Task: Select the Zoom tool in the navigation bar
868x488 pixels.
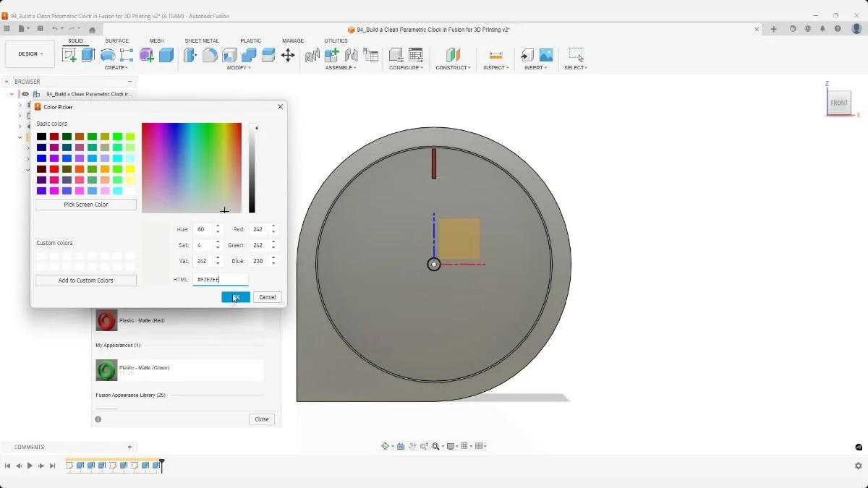Action: (x=425, y=445)
